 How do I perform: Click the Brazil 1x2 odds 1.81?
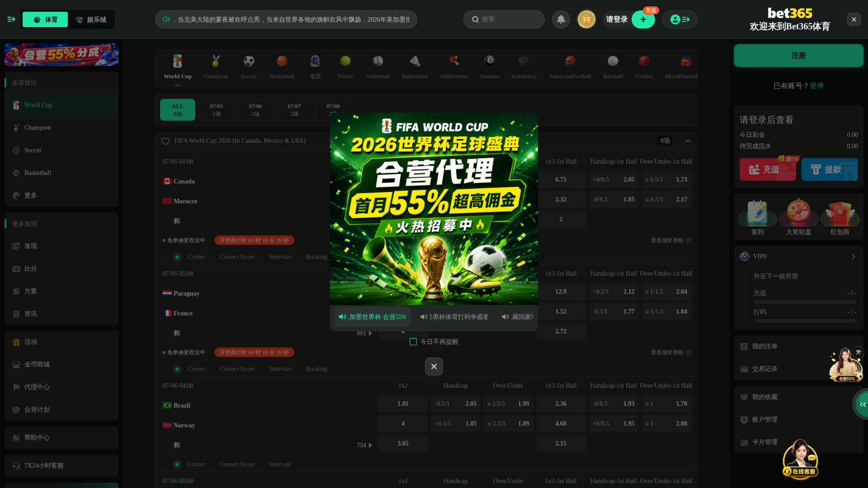point(403,404)
